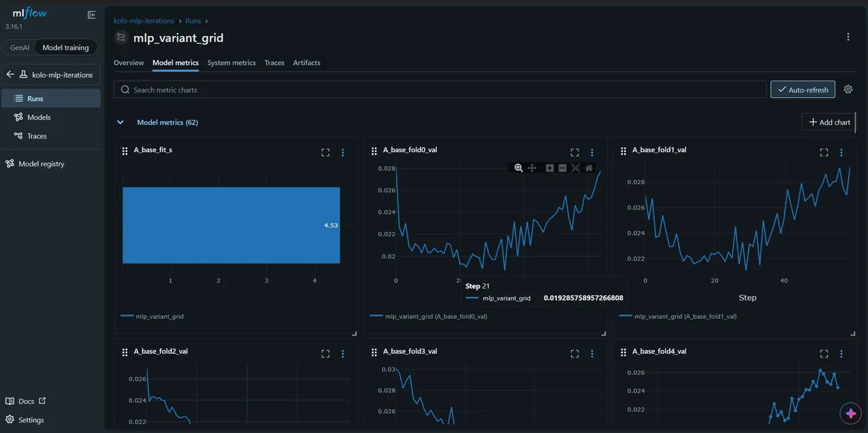The height and width of the screenshot is (433, 868).
Task: Click the Add chart button
Action: click(829, 122)
